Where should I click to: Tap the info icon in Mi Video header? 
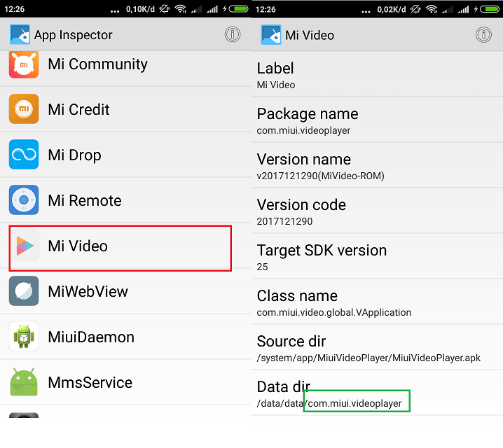(483, 34)
